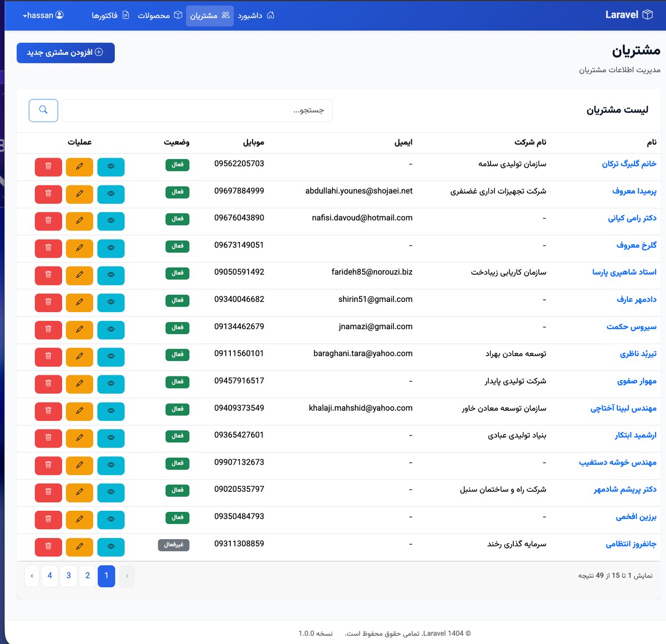666x644 pixels.
Task: Open سیروس حکمت details with eye icon
Action: coord(110,330)
